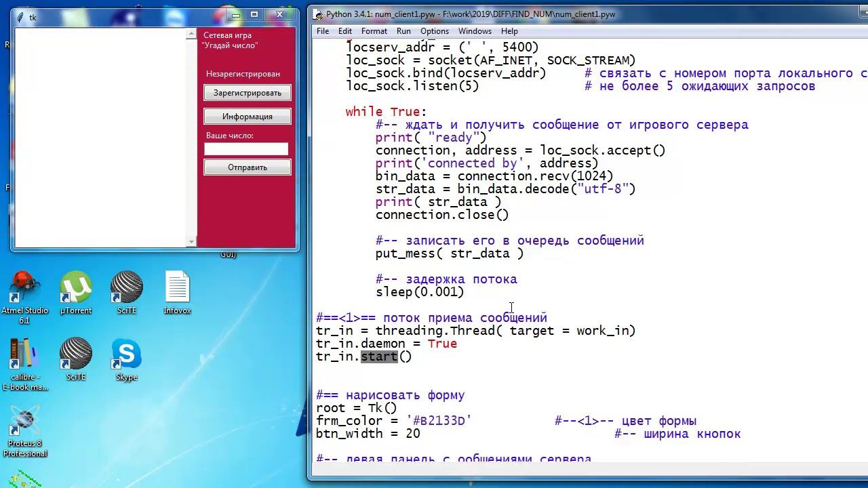Click the Python IDLE title bar icon
Image resolution: width=868 pixels, height=488 pixels.
(318, 14)
